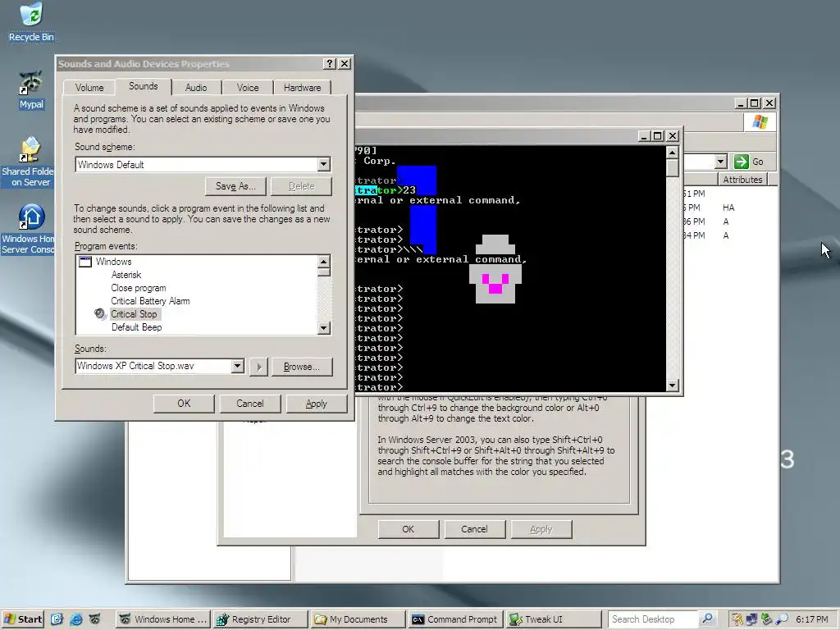
Task: Switch to My Documents taskbar button
Action: (358, 619)
